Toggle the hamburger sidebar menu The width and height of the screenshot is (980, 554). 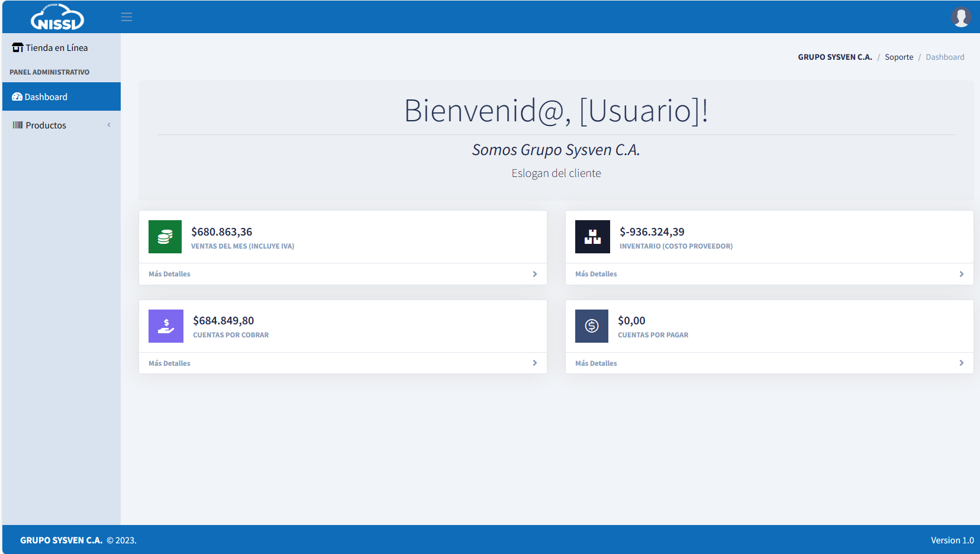click(x=127, y=17)
